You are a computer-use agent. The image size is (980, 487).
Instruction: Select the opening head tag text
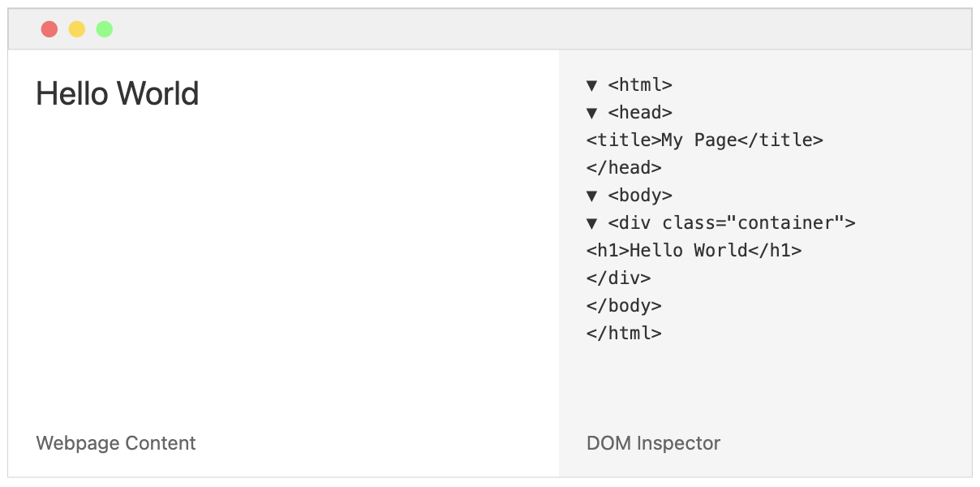pyautogui.click(x=640, y=113)
